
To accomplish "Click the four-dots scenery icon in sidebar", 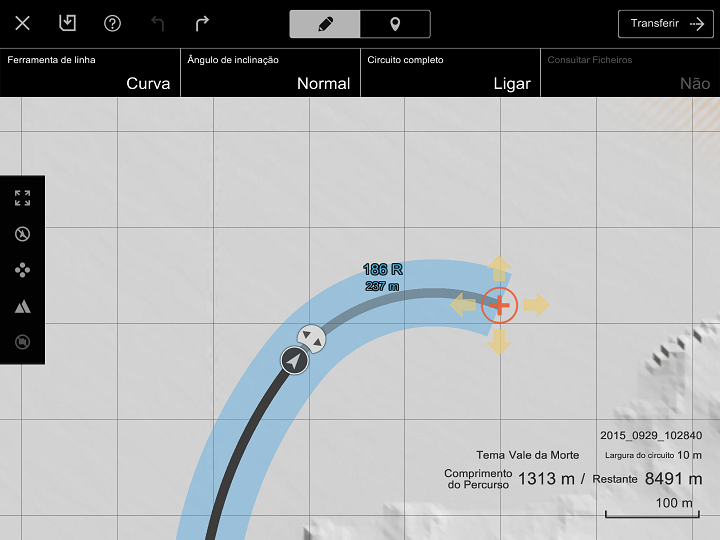I will [x=22, y=270].
